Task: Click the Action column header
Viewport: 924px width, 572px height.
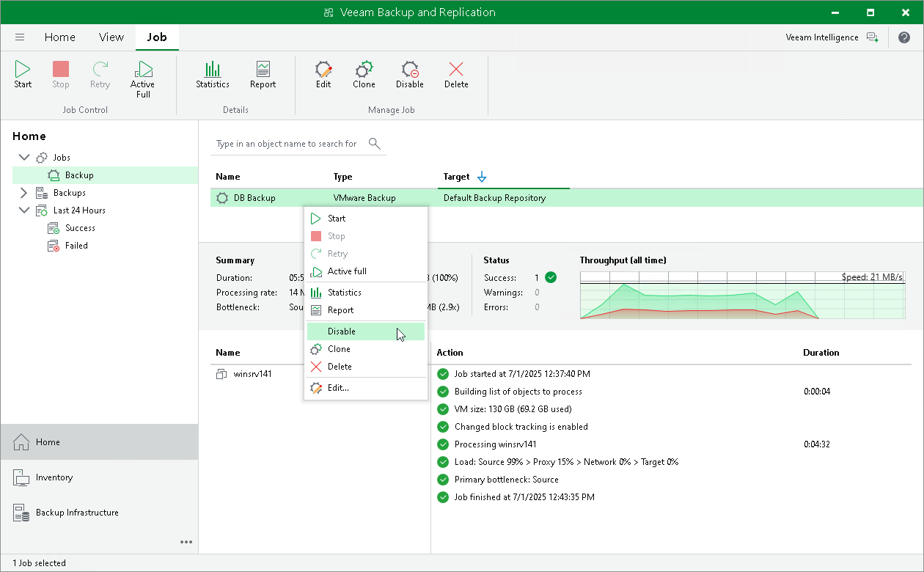Action: (450, 353)
